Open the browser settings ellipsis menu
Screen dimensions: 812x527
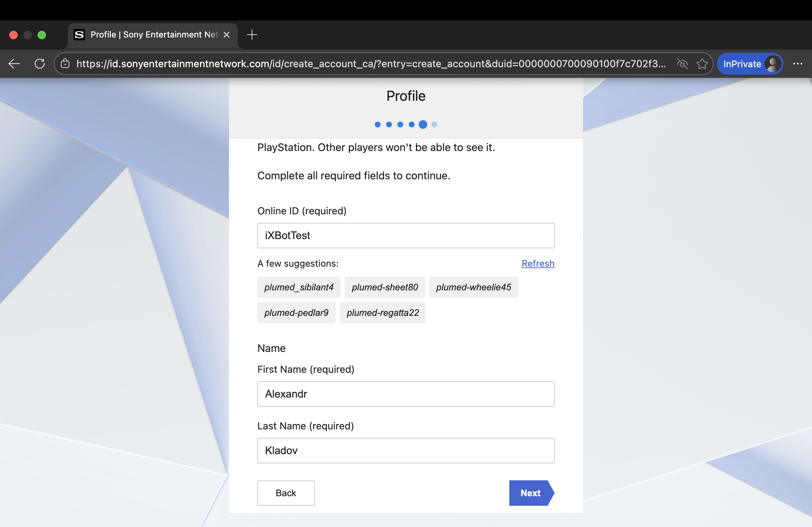(797, 64)
